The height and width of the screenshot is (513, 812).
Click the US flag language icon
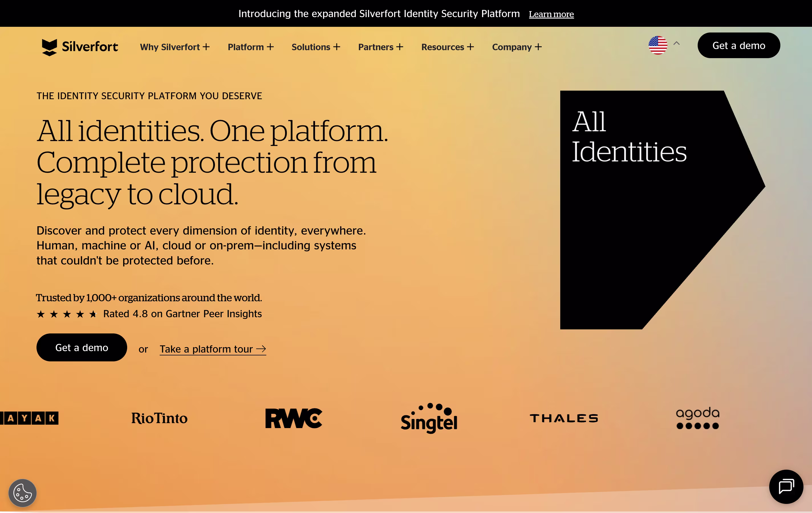[x=658, y=45]
